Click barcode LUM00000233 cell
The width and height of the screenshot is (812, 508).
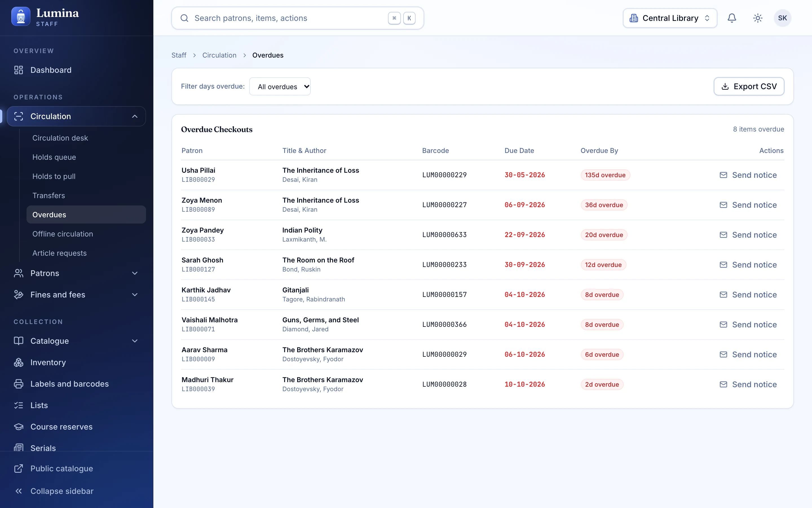pyautogui.click(x=444, y=265)
